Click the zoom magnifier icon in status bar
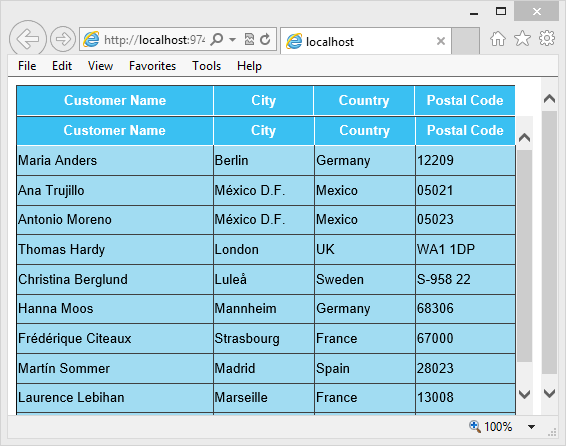 475,427
